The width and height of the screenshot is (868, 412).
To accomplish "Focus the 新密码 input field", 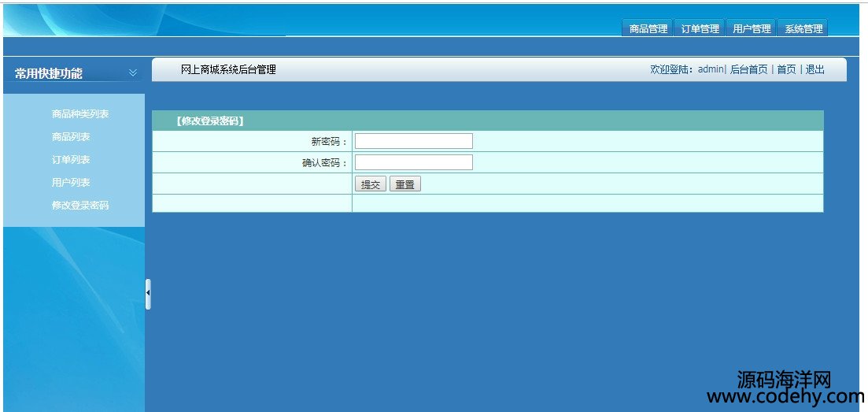I will (x=413, y=141).
